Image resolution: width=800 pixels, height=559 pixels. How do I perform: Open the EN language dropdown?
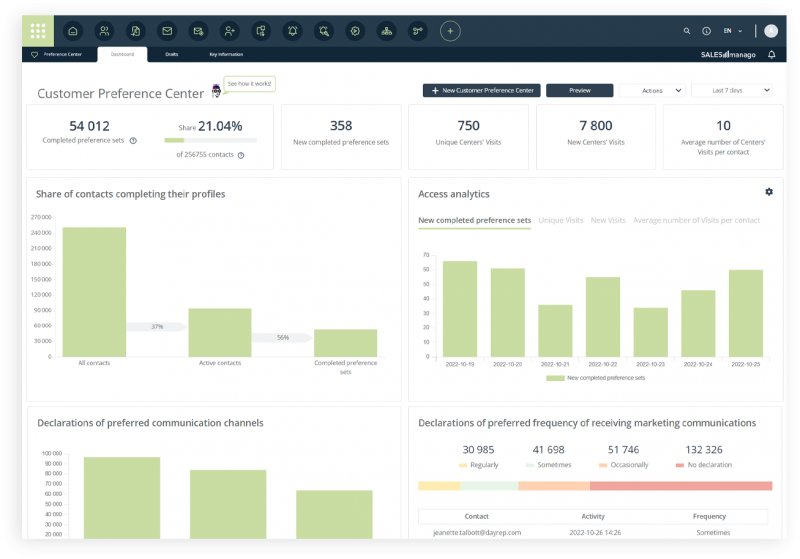(x=733, y=31)
